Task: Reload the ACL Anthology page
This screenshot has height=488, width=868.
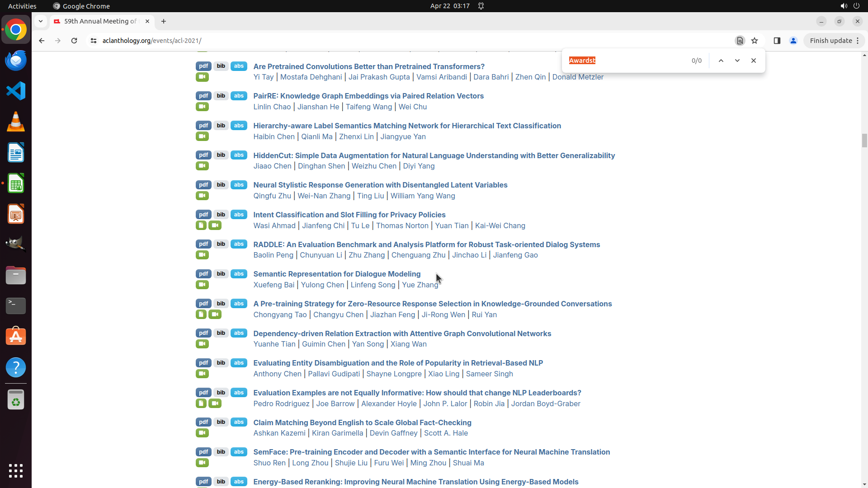Action: click(74, 41)
